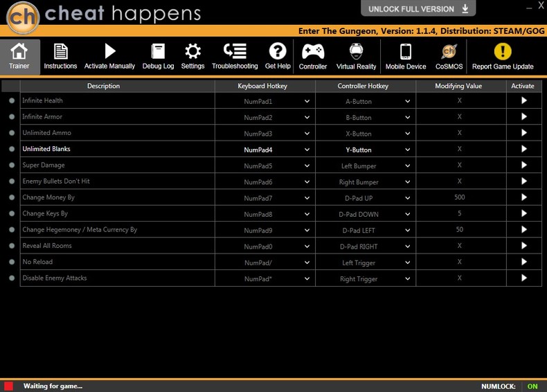Activate the Reveal All Rooms cheat
The image size is (547, 392).
point(524,246)
